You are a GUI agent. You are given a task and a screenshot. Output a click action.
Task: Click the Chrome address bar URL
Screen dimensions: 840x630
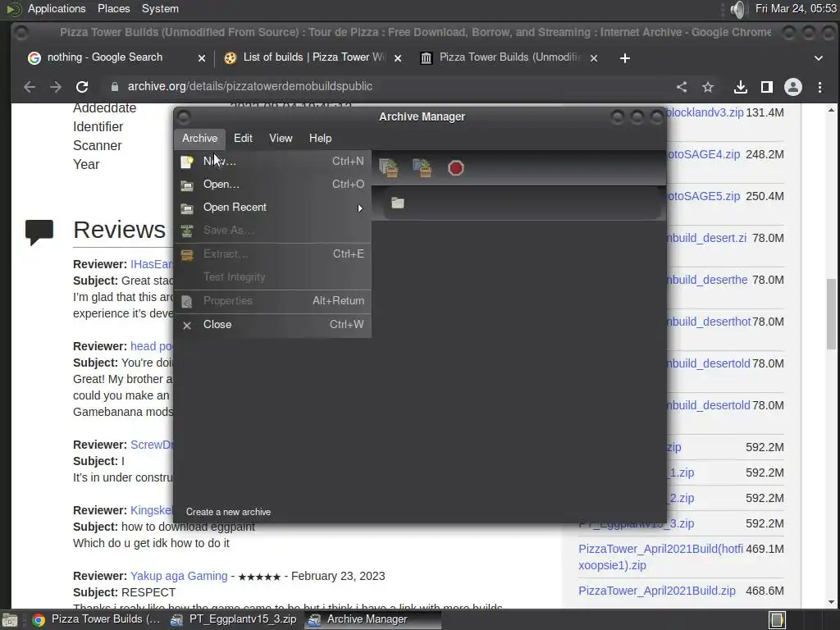249,86
